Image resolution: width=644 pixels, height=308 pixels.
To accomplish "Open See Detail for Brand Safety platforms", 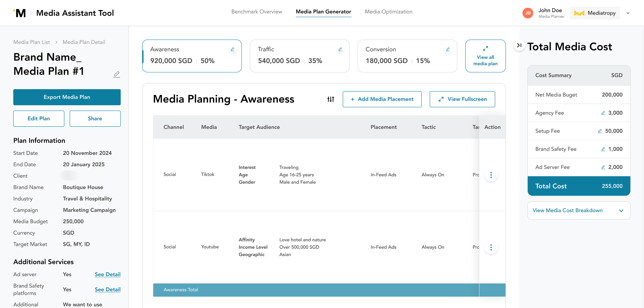I will tap(107, 289).
